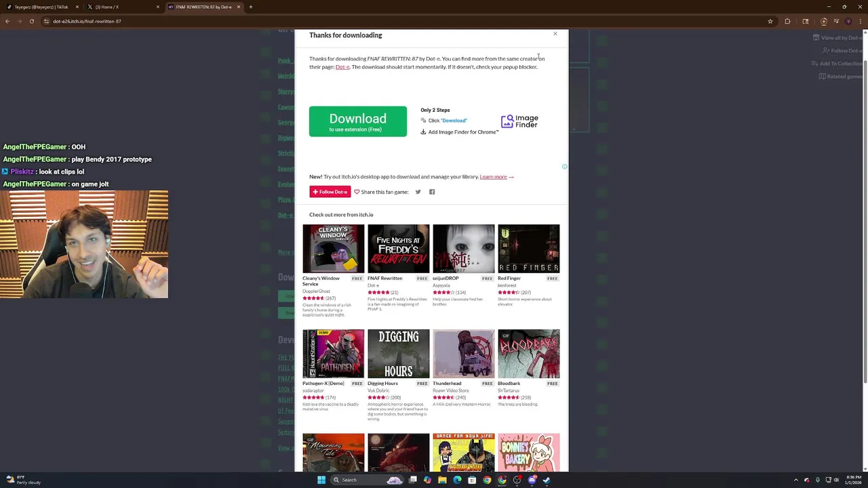The height and width of the screenshot is (488, 868).
Task: Open FNAF Rewritten game thumbnail
Action: (398, 249)
